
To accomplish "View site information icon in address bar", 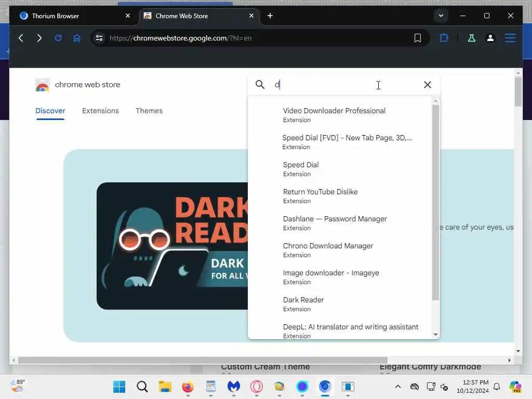I will [99, 38].
